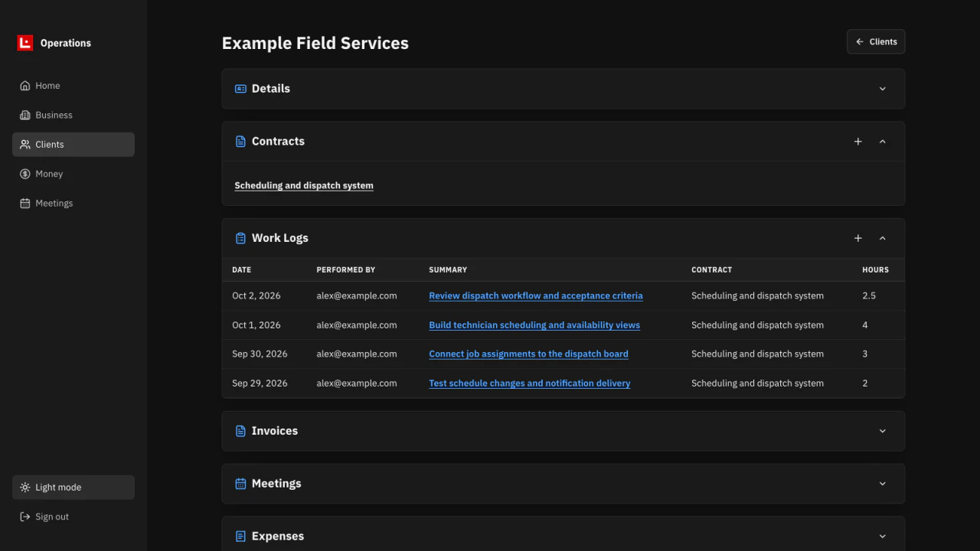The width and height of the screenshot is (980, 551).
Task: Expand the Details section
Action: point(882,89)
